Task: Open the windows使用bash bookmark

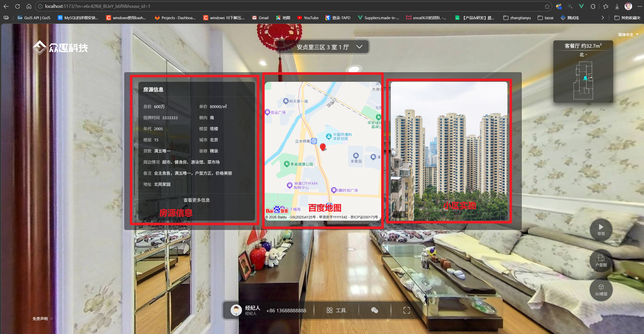Action: [126, 18]
